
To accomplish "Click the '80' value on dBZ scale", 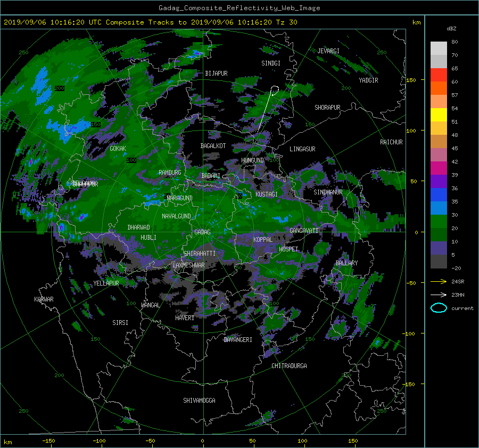I will [455, 42].
